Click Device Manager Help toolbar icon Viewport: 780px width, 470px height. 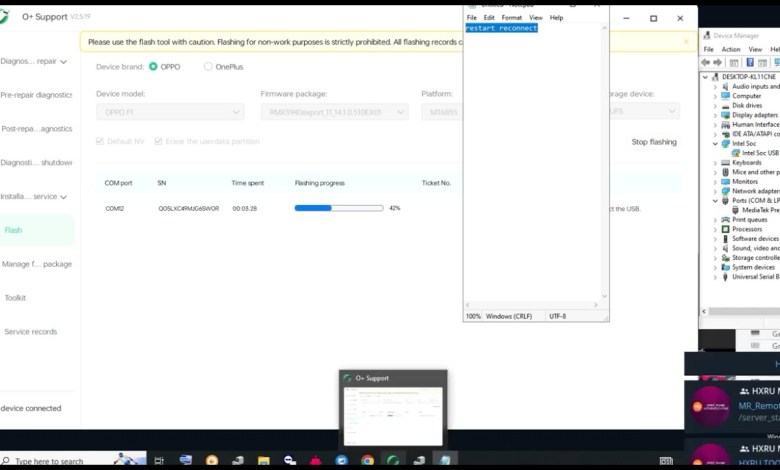point(750,63)
